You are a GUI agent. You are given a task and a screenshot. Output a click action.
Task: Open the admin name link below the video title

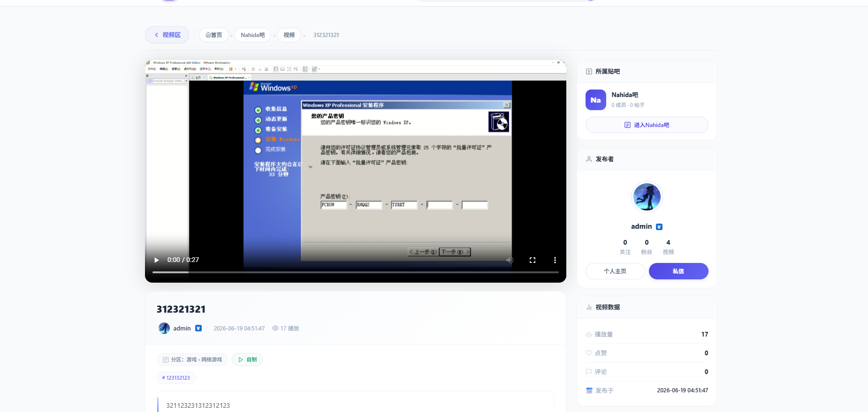point(182,329)
